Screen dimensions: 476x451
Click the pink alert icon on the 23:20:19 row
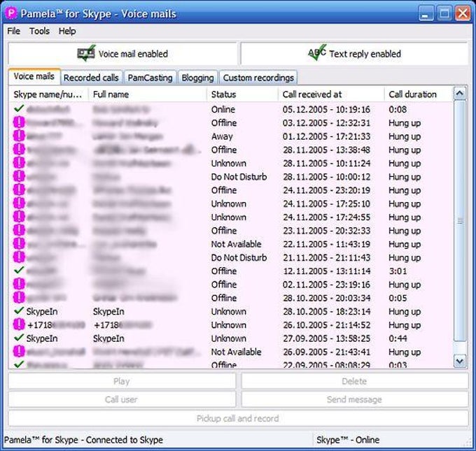point(19,190)
